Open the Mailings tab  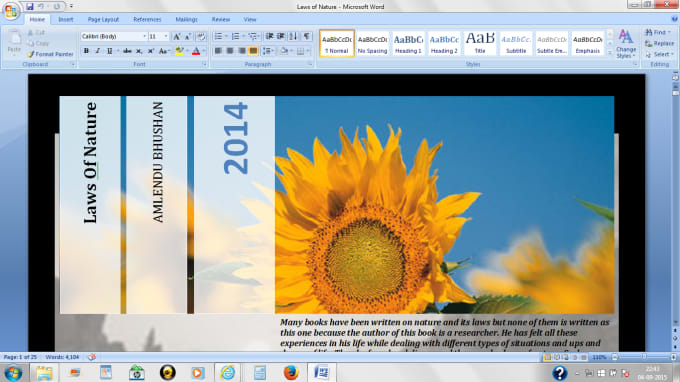click(x=186, y=20)
